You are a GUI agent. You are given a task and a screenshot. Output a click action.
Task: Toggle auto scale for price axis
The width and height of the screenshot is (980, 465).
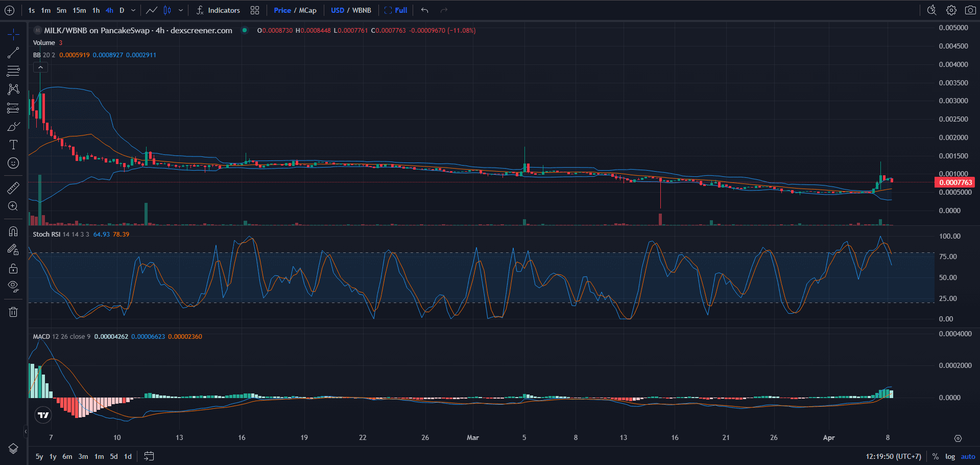pyautogui.click(x=968, y=456)
